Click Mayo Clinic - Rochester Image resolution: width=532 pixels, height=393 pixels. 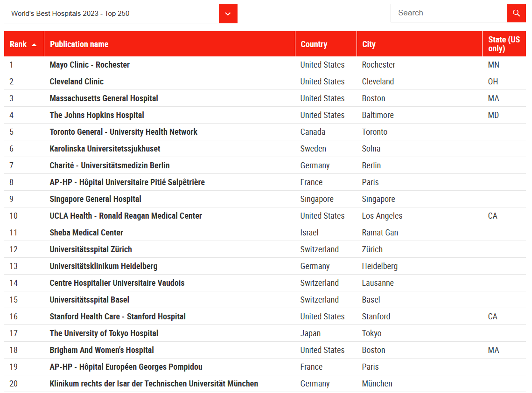pos(90,65)
